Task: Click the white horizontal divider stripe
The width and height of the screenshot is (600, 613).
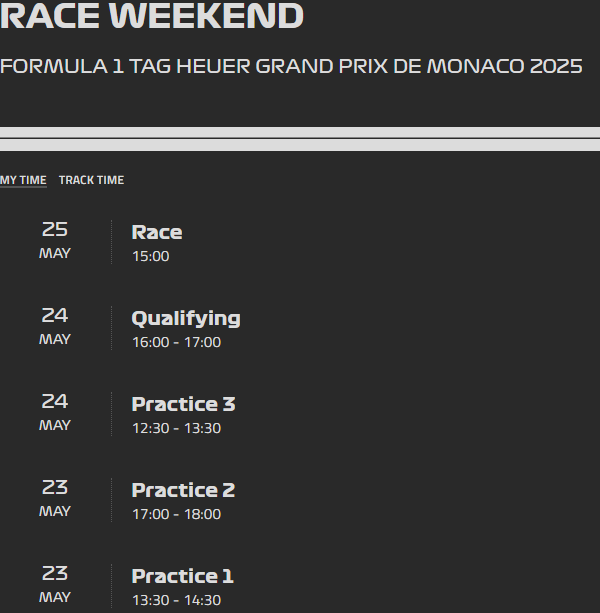Action: [300, 139]
